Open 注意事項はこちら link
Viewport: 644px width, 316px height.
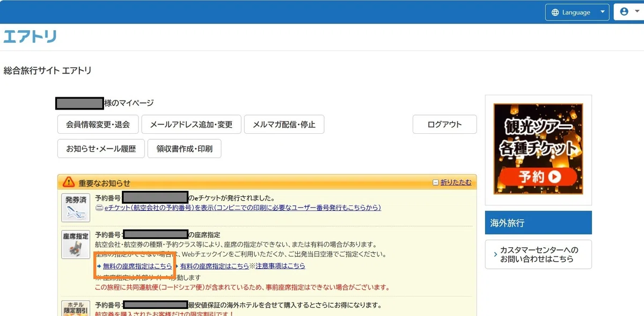point(280,266)
